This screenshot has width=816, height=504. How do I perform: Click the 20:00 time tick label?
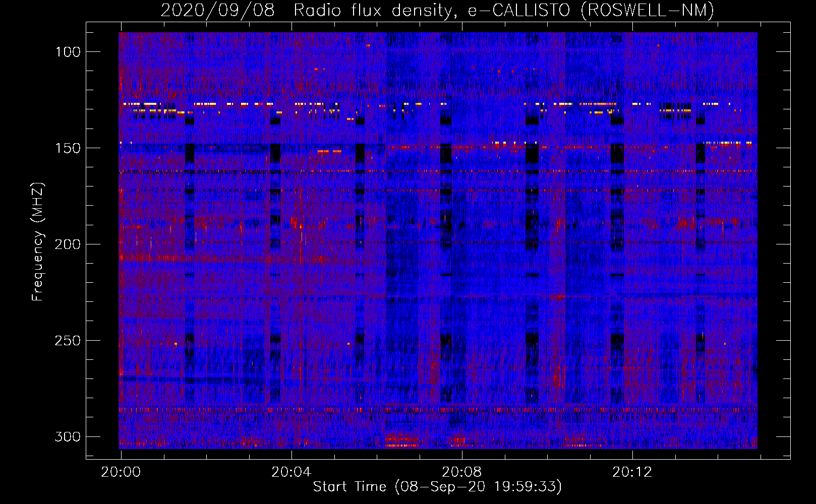(121, 472)
